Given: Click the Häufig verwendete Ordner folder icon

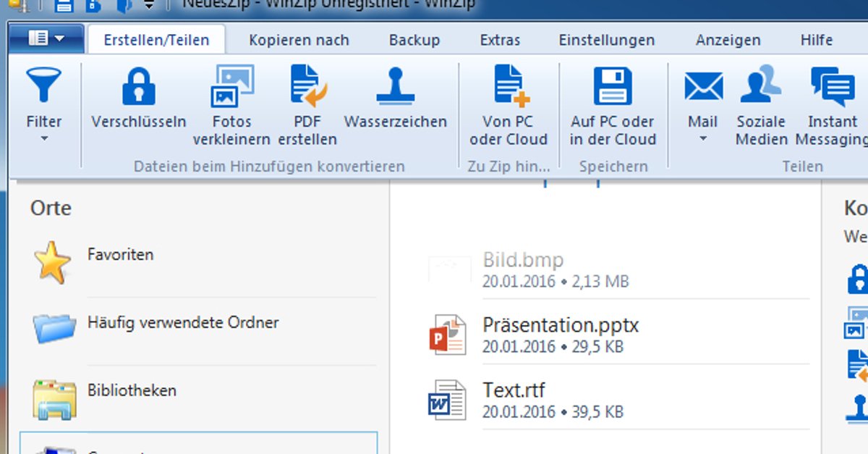Looking at the screenshot, I should [x=54, y=327].
